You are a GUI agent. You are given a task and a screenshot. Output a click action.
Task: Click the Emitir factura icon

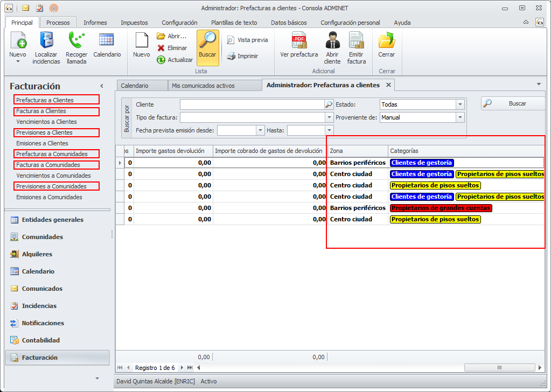tap(356, 41)
